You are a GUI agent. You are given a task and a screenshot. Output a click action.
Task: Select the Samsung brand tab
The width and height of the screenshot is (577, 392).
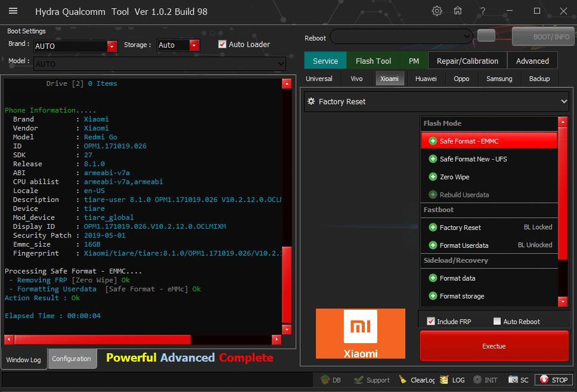(x=499, y=79)
